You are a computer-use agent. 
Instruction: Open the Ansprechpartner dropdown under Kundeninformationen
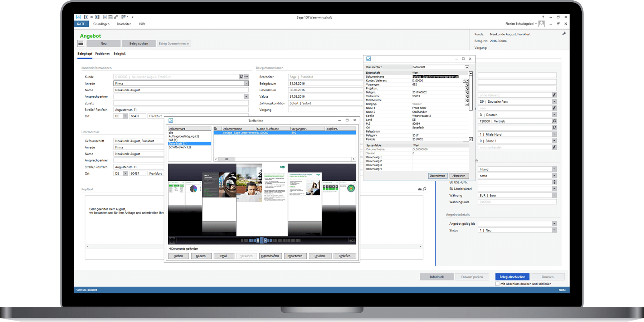coord(246,96)
